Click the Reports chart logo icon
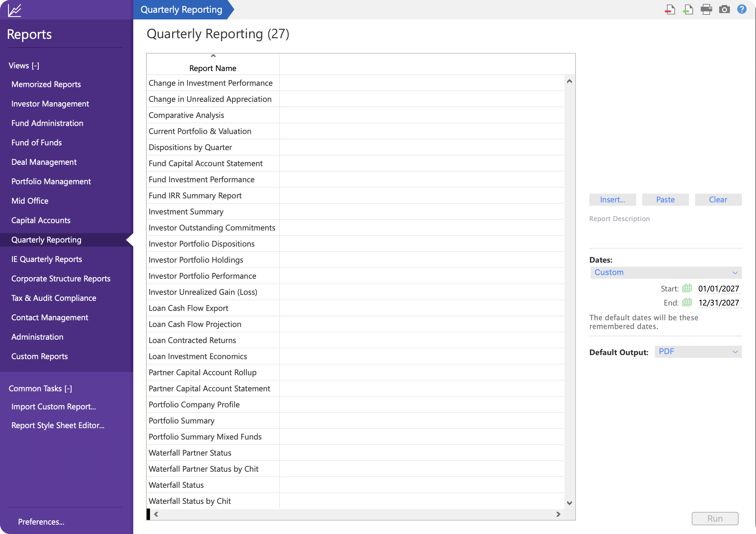The image size is (756, 534). [15, 10]
